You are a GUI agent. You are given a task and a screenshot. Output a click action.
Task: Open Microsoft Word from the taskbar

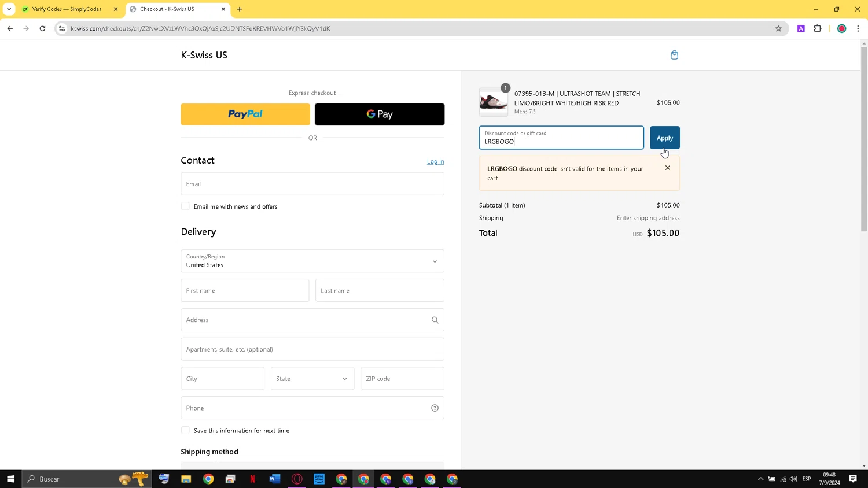click(x=274, y=479)
